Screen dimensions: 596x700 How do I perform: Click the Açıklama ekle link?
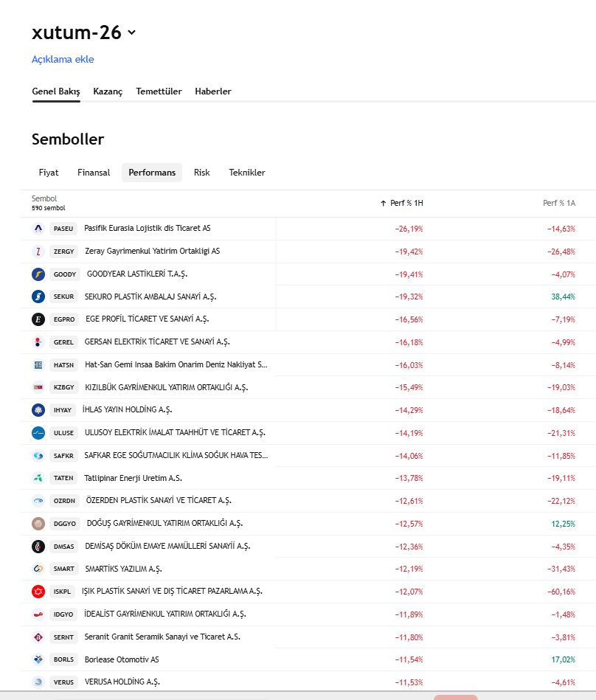click(x=63, y=59)
